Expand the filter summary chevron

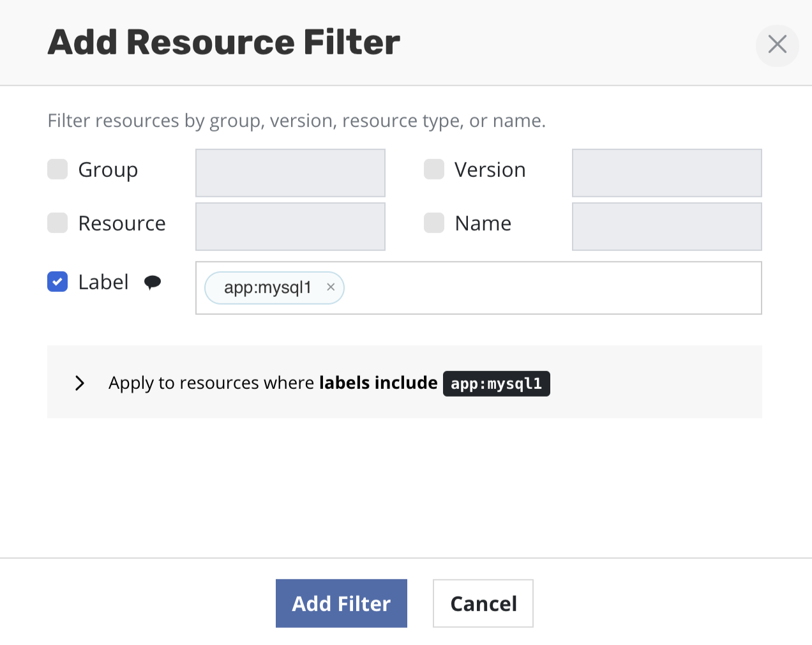[x=80, y=383]
